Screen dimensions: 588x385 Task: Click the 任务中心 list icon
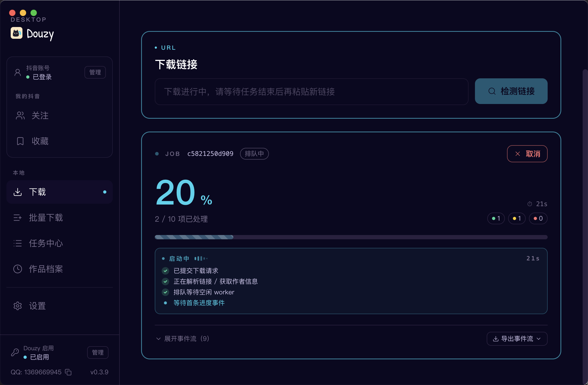(18, 243)
